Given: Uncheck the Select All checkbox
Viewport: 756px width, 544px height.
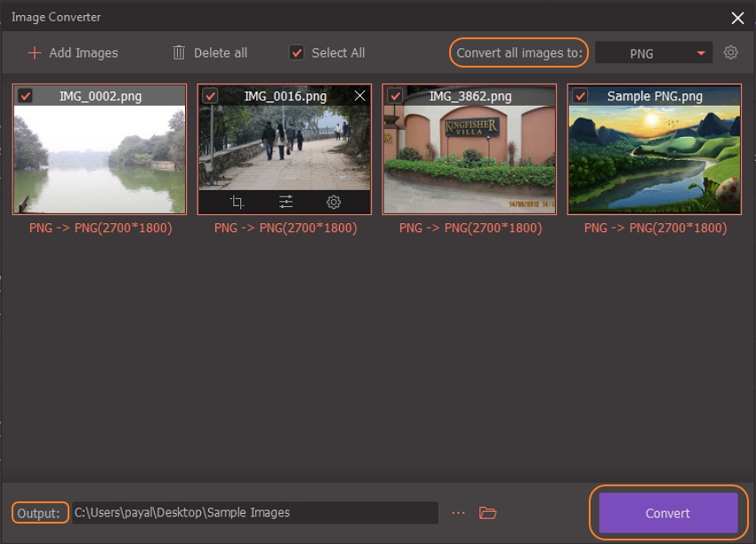Looking at the screenshot, I should [297, 52].
